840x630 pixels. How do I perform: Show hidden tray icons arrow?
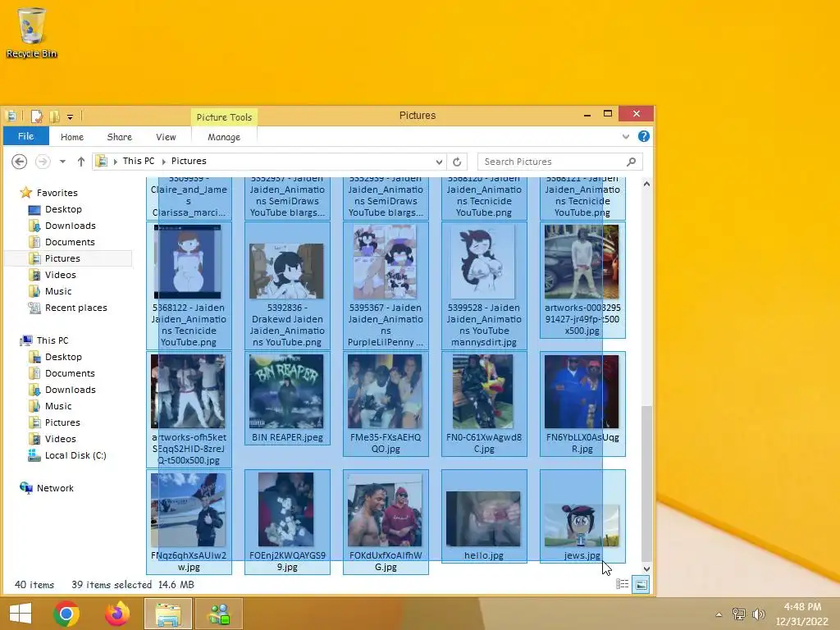tap(719, 614)
